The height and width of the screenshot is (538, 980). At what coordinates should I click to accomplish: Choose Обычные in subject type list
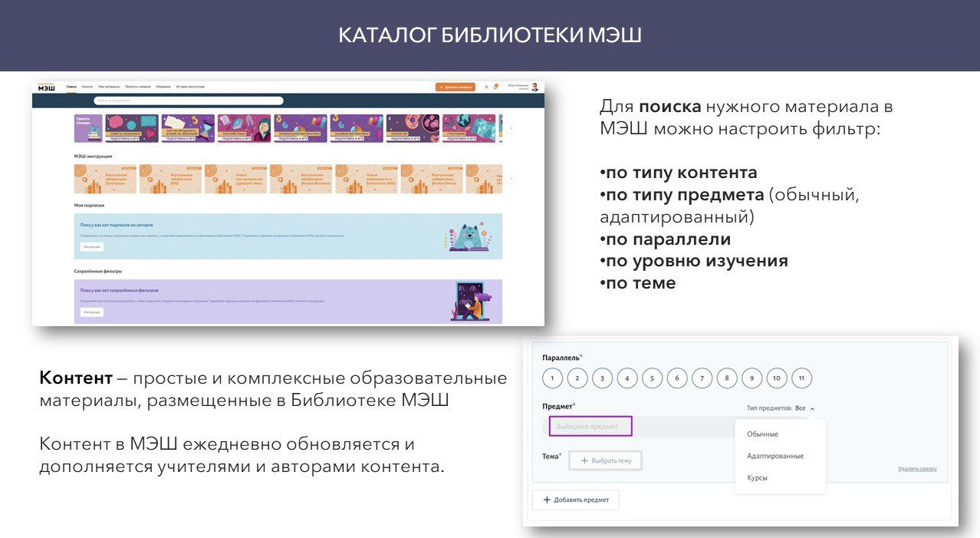[x=762, y=434]
